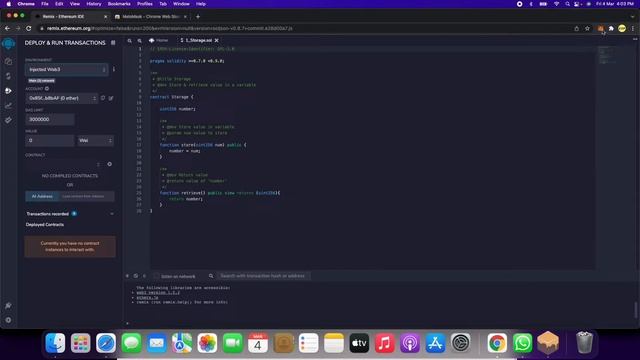Reload the Remix page

point(29,29)
